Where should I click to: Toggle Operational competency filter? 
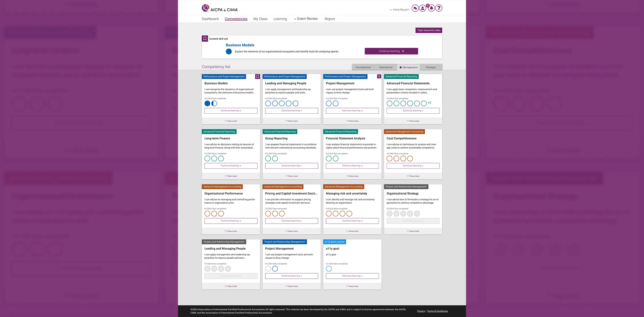(386, 67)
